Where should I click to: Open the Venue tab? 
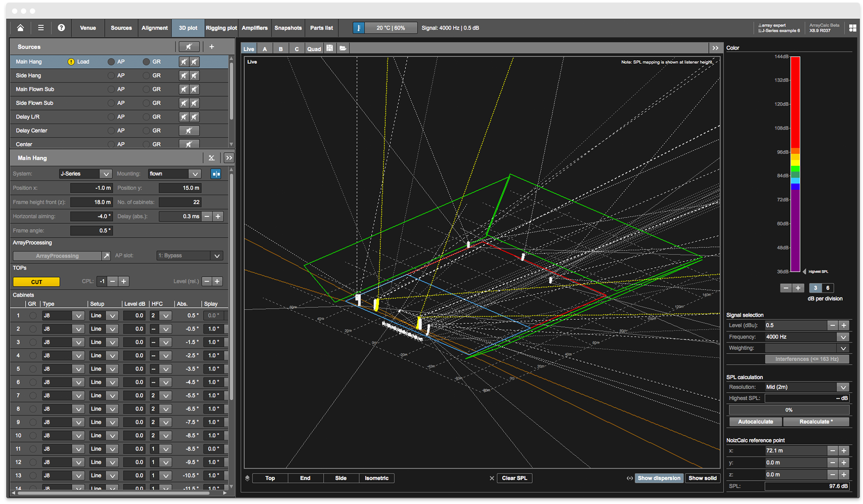(x=88, y=28)
